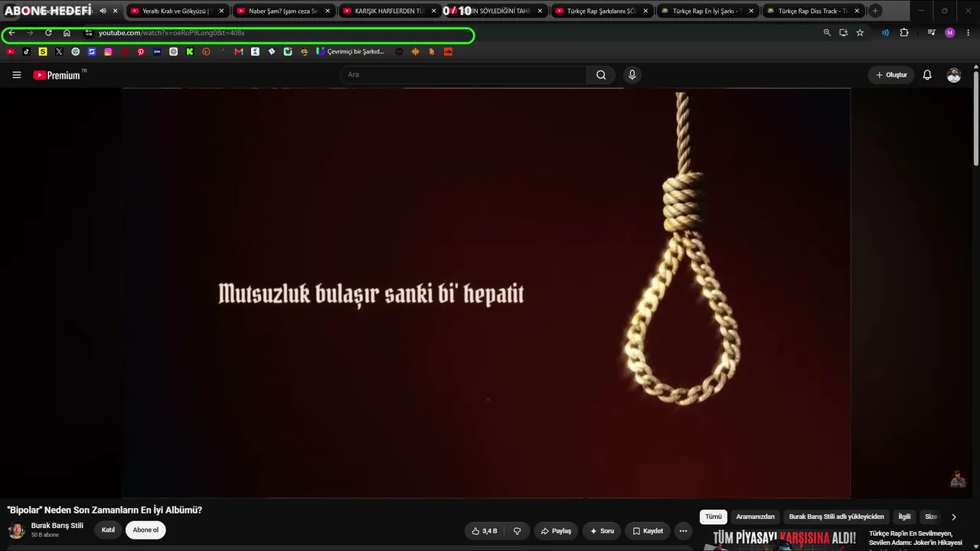Image resolution: width=980 pixels, height=551 pixels.
Task: Start voice search with the microphone icon
Action: pyautogui.click(x=632, y=75)
